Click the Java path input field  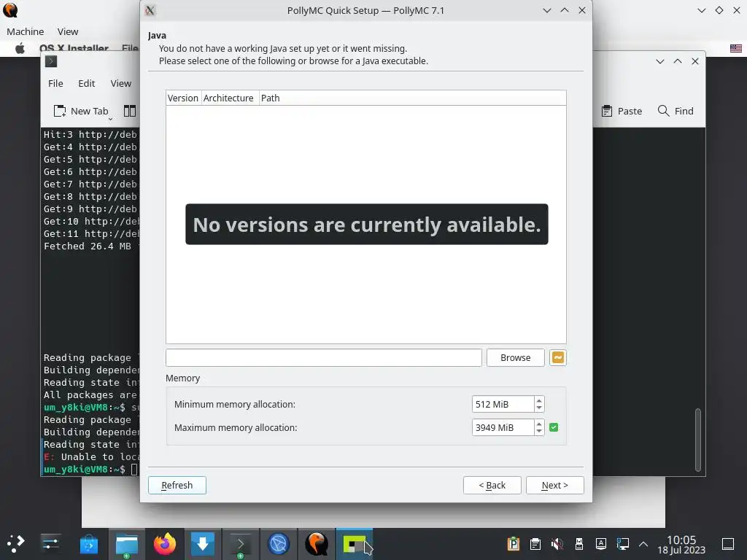pos(323,357)
